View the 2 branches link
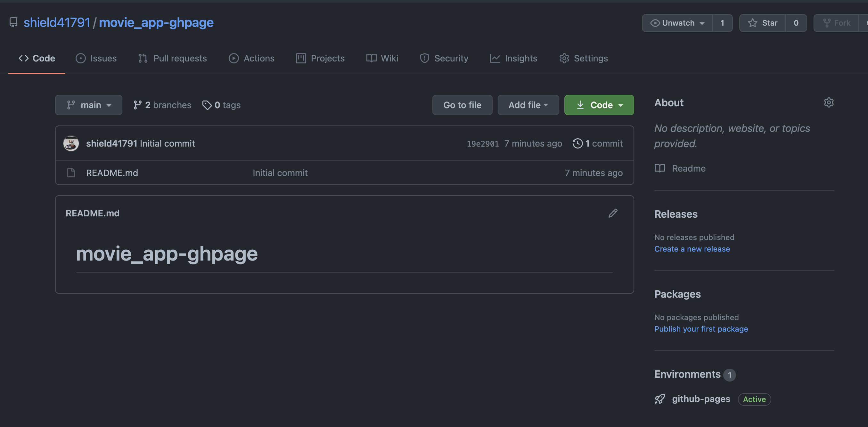This screenshot has width=868, height=427. 162,105
